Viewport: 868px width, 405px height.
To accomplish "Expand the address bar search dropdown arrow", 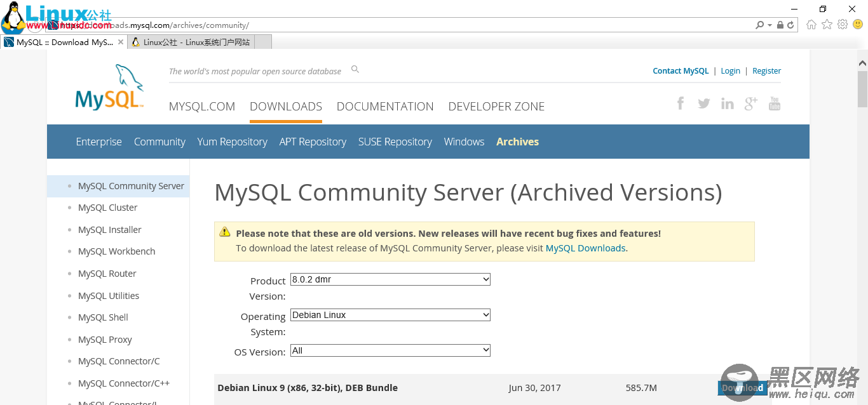I will pyautogui.click(x=770, y=25).
